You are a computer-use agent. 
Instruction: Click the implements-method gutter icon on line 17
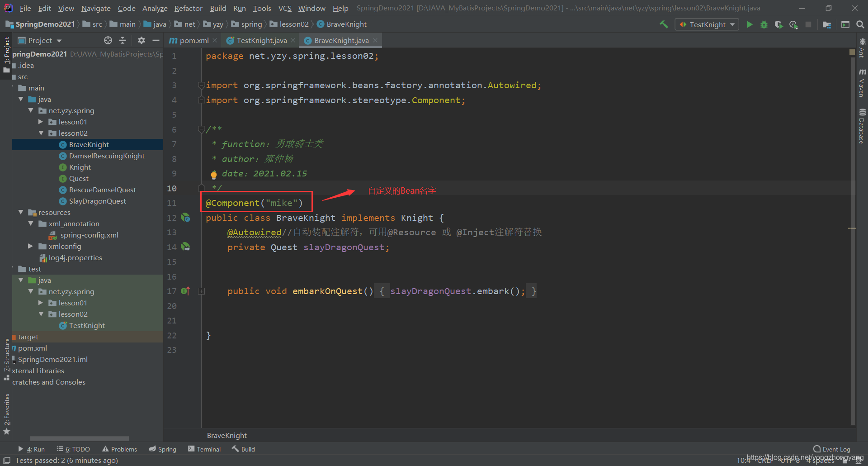coord(185,291)
